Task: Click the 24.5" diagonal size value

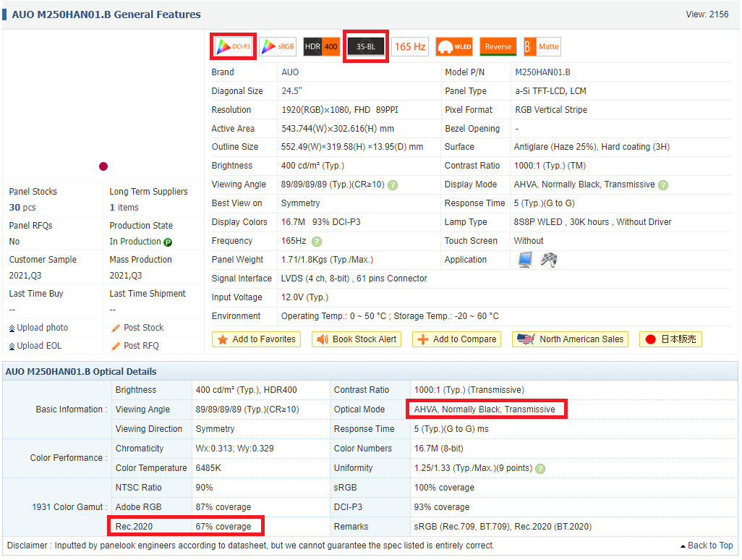Action: 291,91
